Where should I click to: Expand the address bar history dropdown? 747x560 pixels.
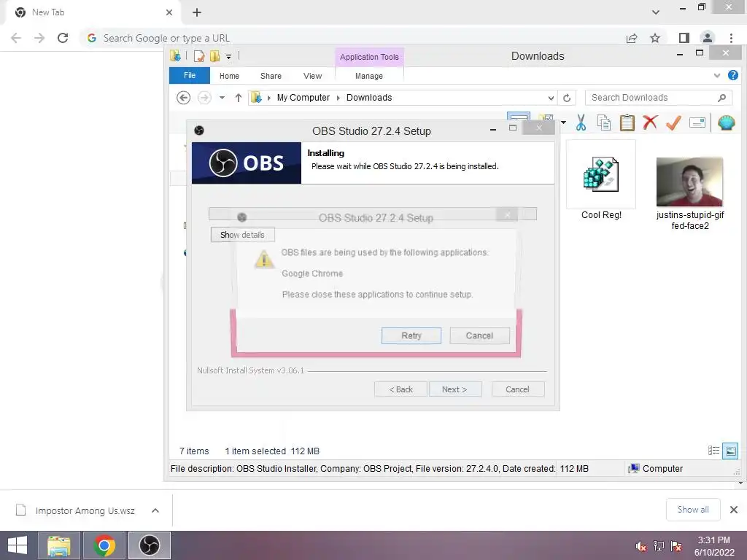[x=551, y=98]
